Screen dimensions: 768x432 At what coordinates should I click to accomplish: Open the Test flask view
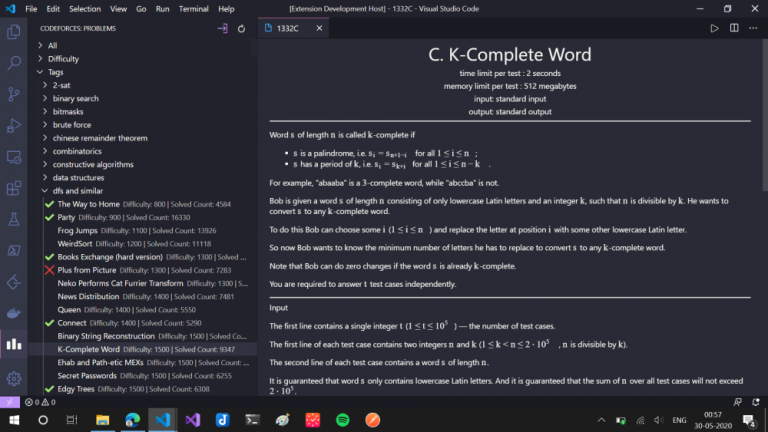tap(14, 219)
